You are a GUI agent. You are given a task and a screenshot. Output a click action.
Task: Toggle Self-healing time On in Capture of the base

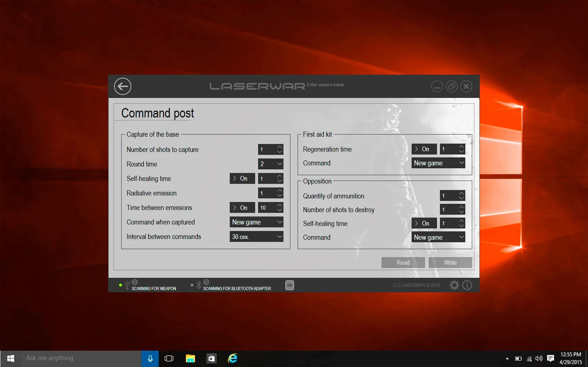click(242, 178)
